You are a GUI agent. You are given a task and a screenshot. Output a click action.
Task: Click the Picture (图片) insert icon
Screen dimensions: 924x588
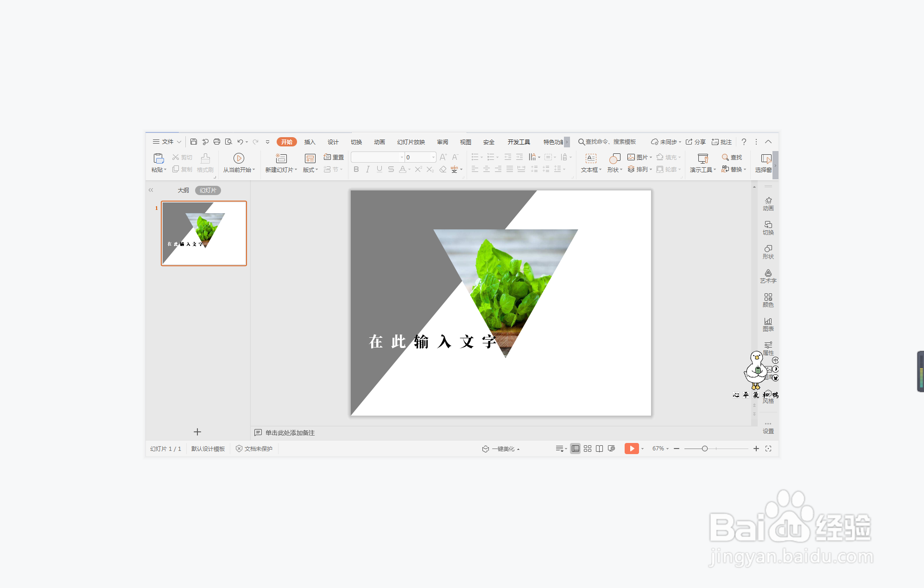631,157
